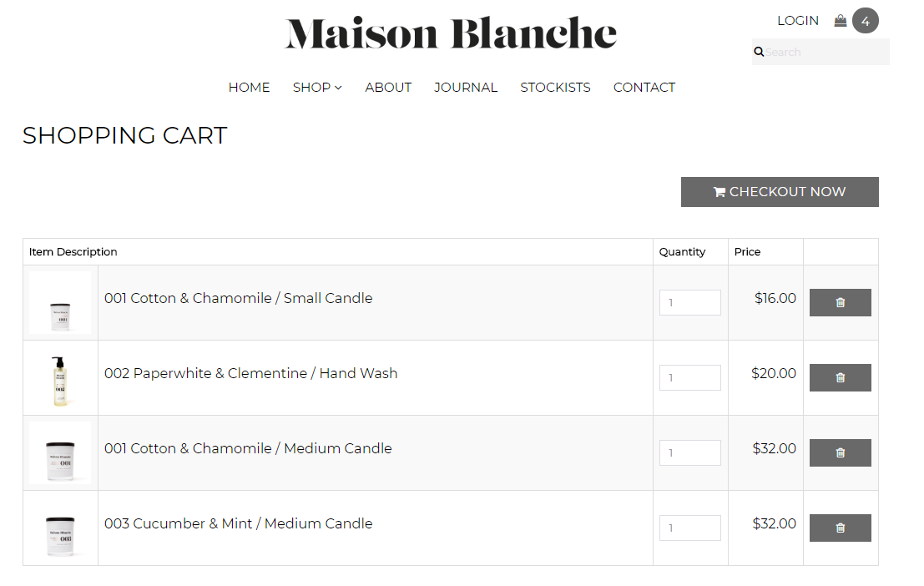Remove the 003 Cucumber & Mint candle
This screenshot has width=924, height=586.
click(840, 528)
